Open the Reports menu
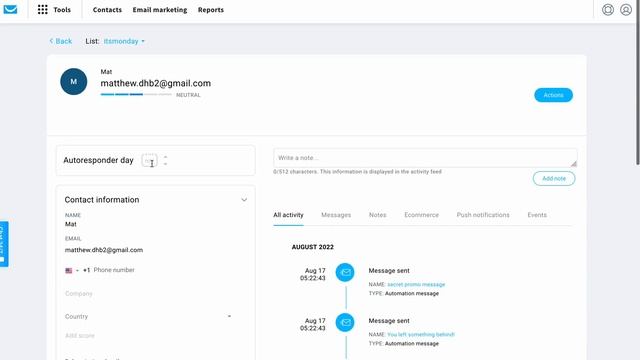640x360 pixels. (211, 10)
